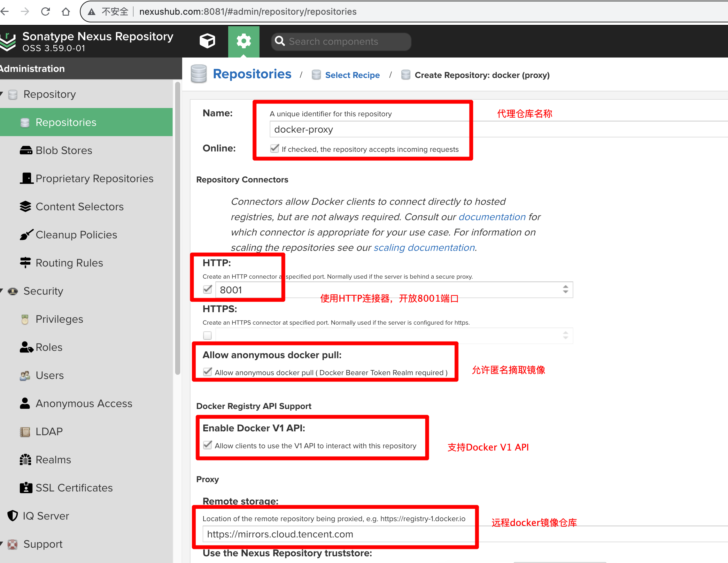
Task: Click the Routing Rules signpost icon
Action: pyautogui.click(x=25, y=263)
